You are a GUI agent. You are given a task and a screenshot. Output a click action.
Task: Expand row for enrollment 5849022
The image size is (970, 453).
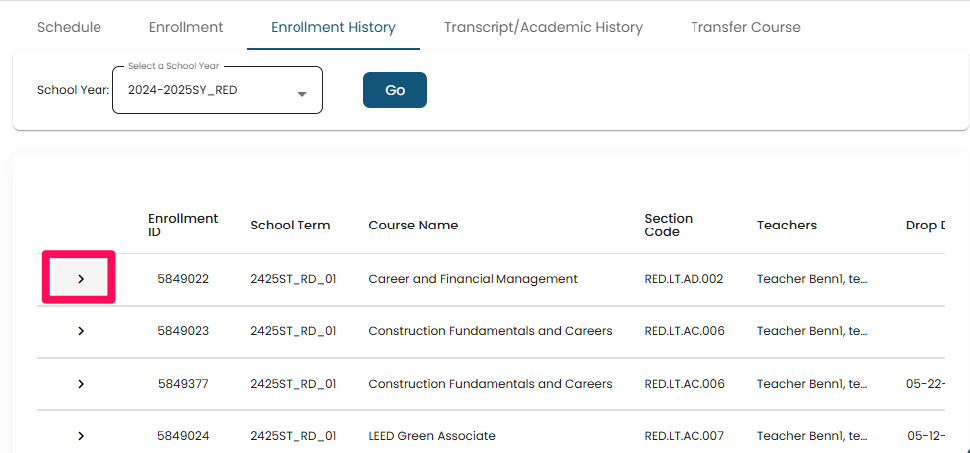click(x=81, y=279)
